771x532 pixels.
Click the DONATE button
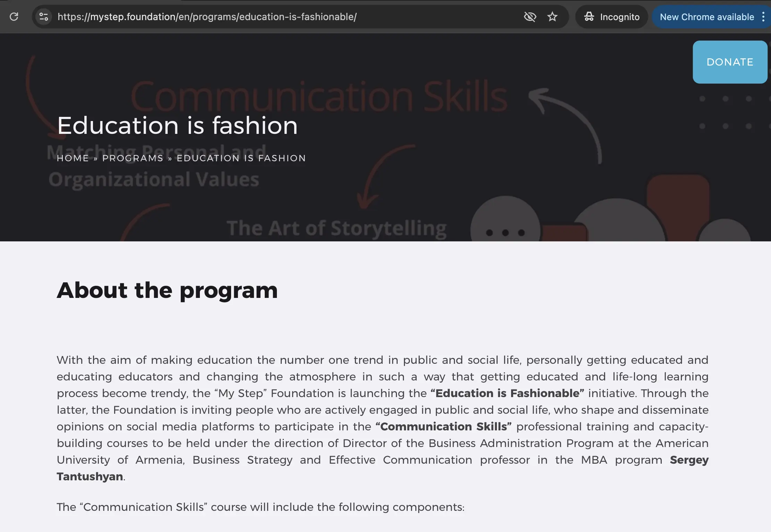pos(730,62)
